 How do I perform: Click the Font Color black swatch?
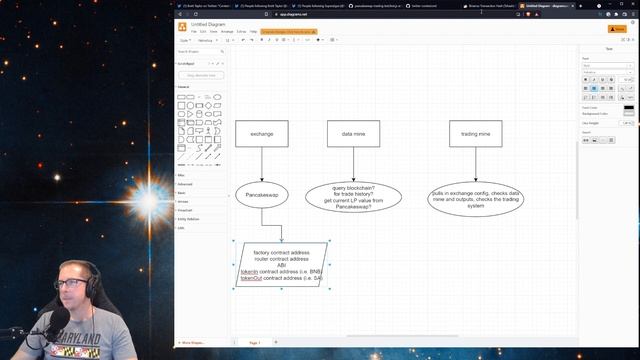629,108
